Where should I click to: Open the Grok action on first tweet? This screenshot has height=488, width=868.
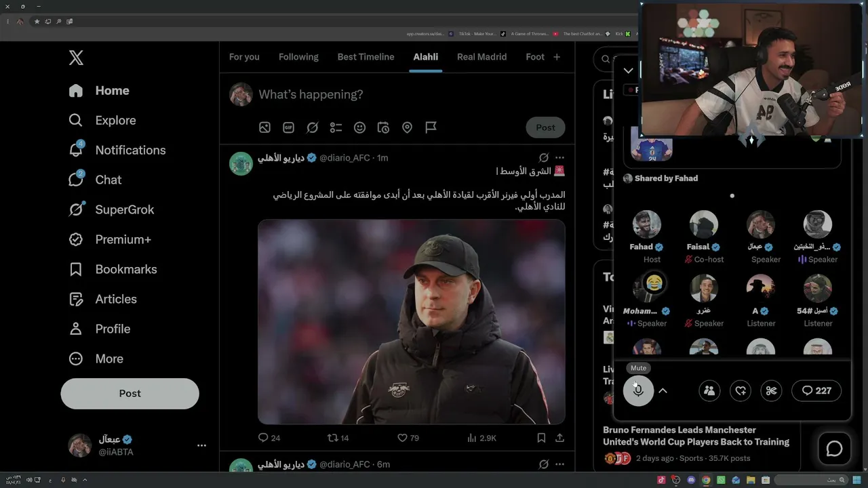click(543, 158)
